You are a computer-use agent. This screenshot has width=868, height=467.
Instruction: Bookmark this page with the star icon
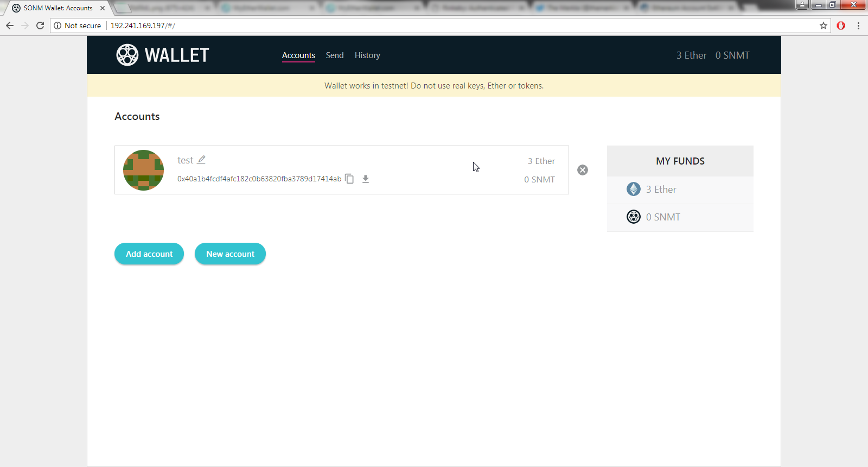point(824,26)
